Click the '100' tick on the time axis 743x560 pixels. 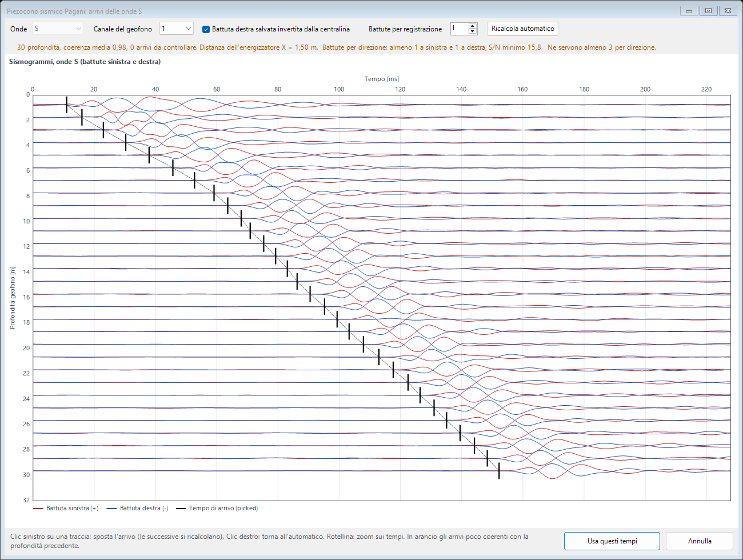339,89
